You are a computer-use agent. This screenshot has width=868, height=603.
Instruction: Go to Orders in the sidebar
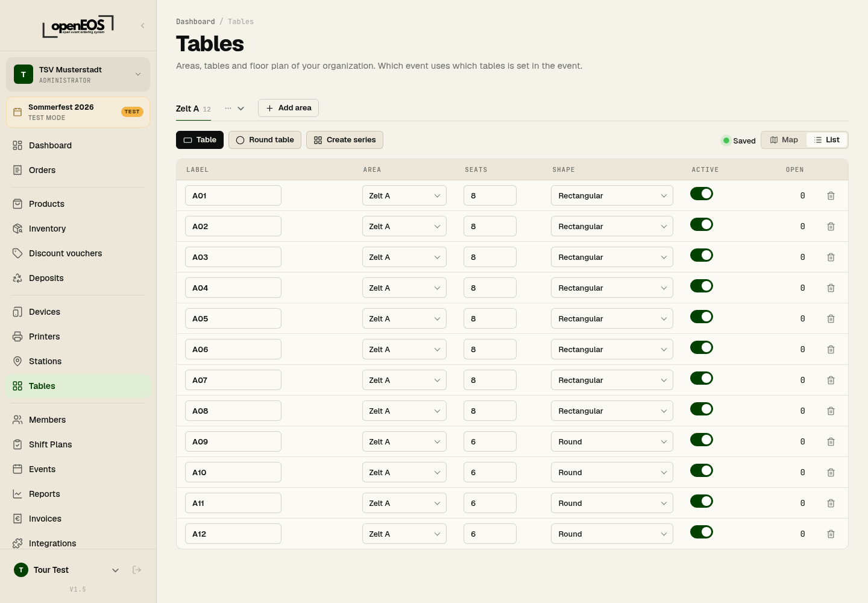point(78,170)
